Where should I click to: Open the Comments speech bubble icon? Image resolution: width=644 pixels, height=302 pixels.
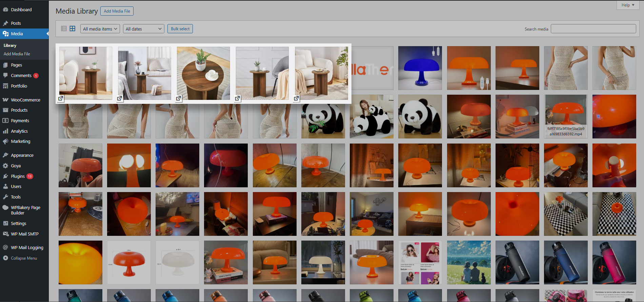5,75
